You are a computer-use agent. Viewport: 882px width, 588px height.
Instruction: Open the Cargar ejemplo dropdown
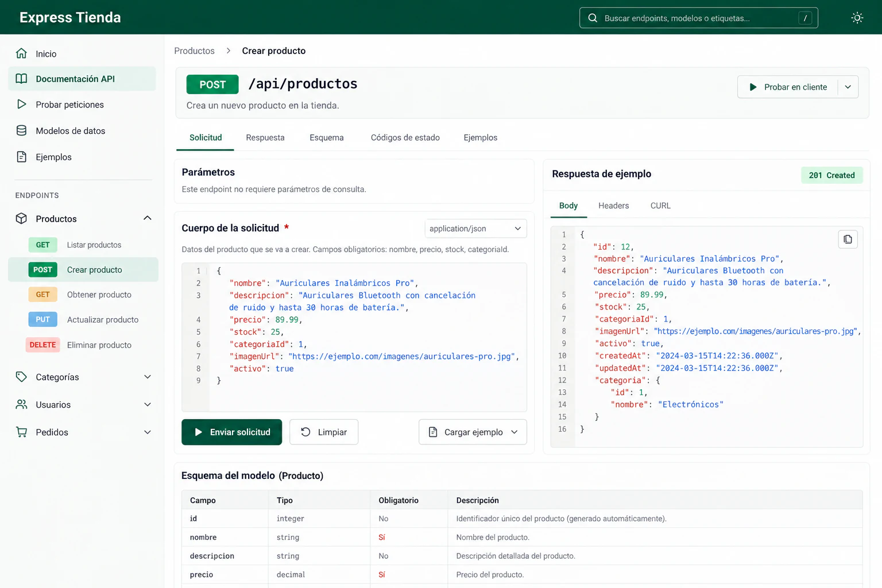(473, 432)
